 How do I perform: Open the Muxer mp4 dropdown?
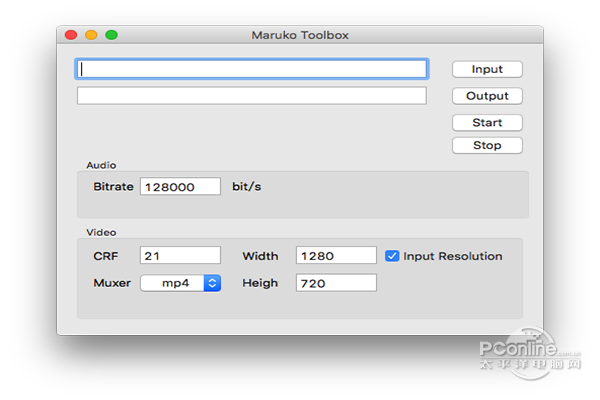click(x=180, y=283)
